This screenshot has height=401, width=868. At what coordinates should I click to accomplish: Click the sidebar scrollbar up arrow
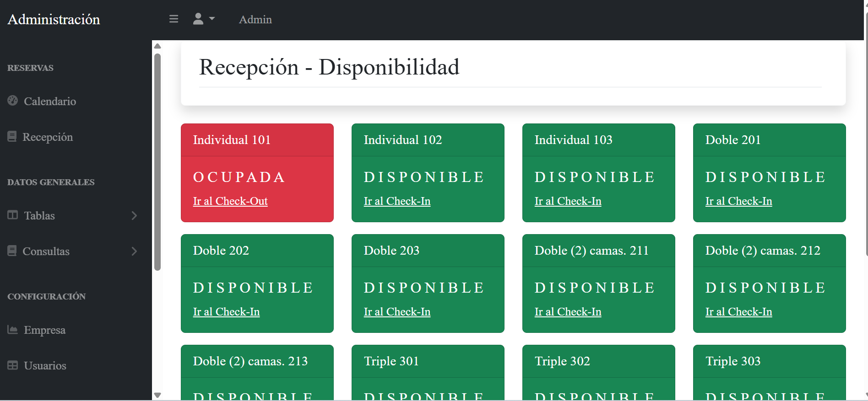click(x=157, y=46)
